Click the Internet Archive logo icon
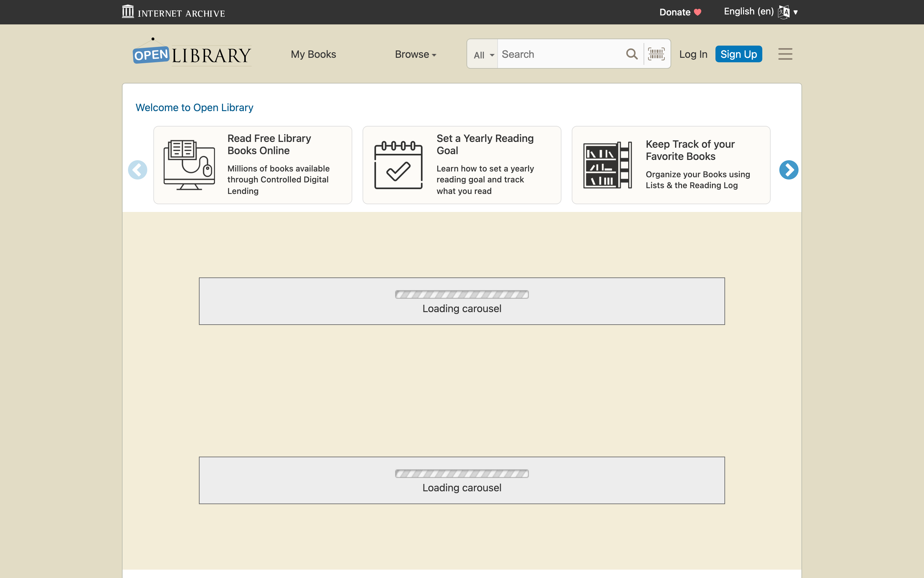The width and height of the screenshot is (924, 578). (128, 12)
